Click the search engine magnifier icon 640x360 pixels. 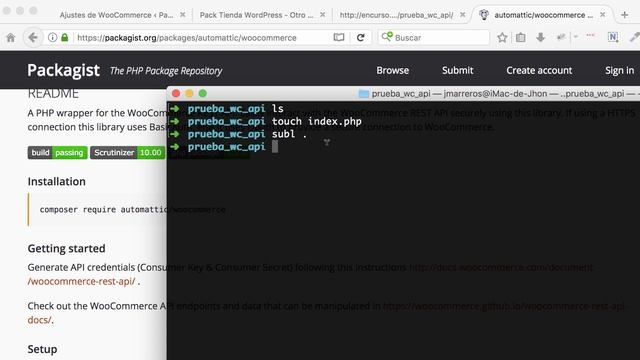tap(387, 37)
